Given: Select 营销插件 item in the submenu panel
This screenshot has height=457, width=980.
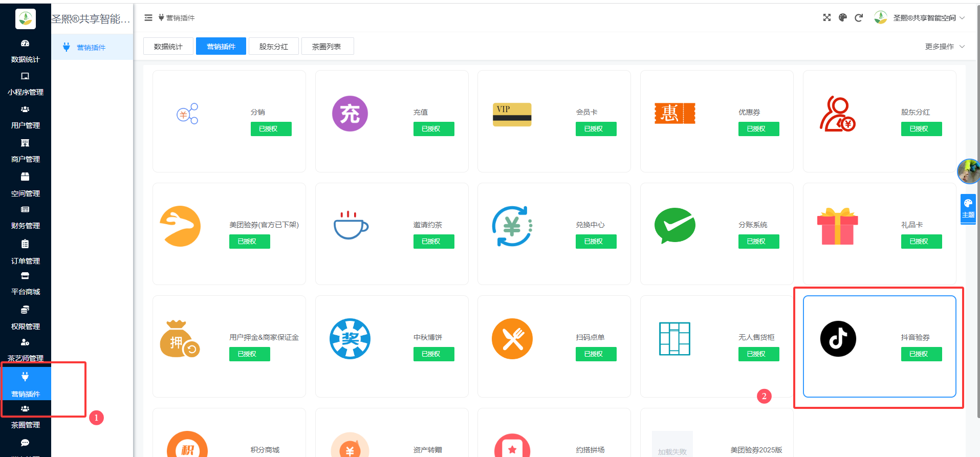Looking at the screenshot, I should click(x=92, y=47).
